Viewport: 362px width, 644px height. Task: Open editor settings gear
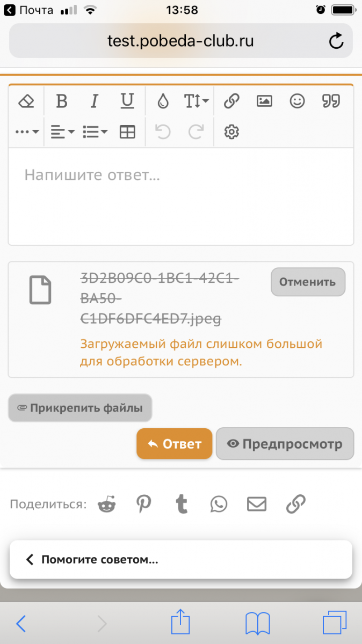coord(231,132)
